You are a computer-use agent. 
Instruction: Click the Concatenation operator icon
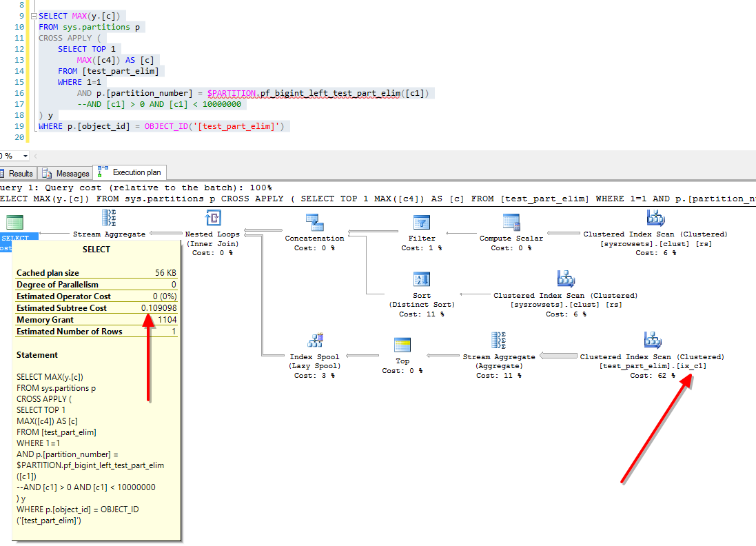point(314,222)
